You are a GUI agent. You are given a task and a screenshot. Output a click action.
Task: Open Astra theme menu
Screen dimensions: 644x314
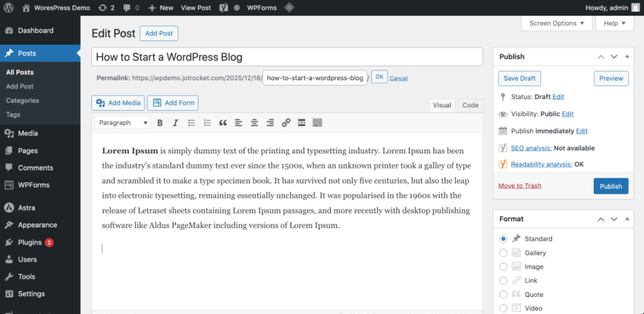point(40,208)
